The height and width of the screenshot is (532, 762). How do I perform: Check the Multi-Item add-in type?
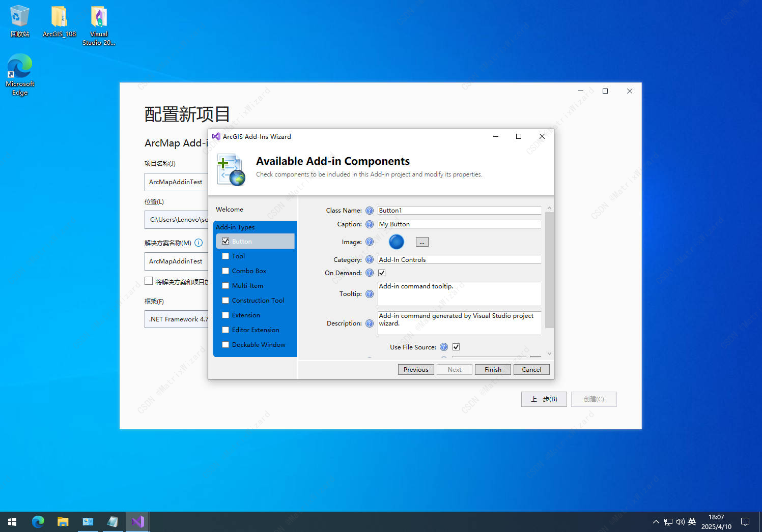click(225, 286)
